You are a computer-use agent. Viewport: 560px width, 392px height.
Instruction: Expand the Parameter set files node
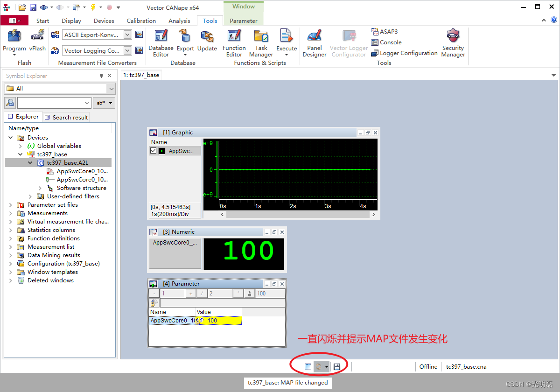11,205
